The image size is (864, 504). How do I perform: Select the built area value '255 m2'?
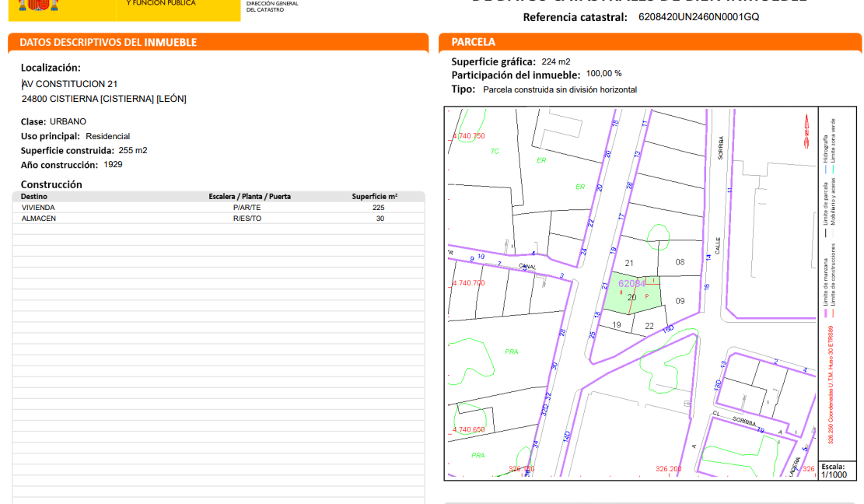[133, 150]
